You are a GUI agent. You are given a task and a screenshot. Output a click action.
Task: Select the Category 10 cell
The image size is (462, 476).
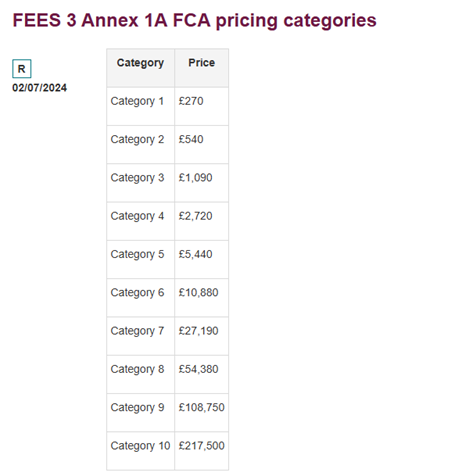pos(140,451)
